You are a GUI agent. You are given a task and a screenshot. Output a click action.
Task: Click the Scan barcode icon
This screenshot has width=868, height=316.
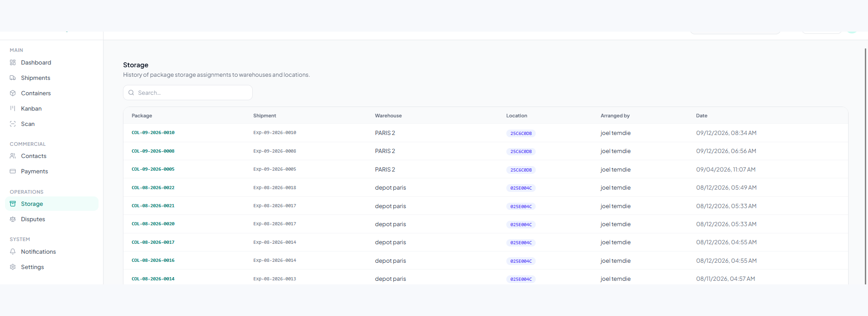click(x=13, y=124)
